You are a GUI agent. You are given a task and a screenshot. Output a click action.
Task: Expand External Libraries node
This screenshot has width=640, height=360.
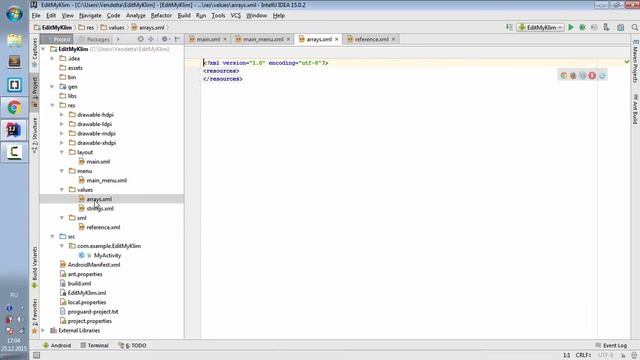[43, 331]
